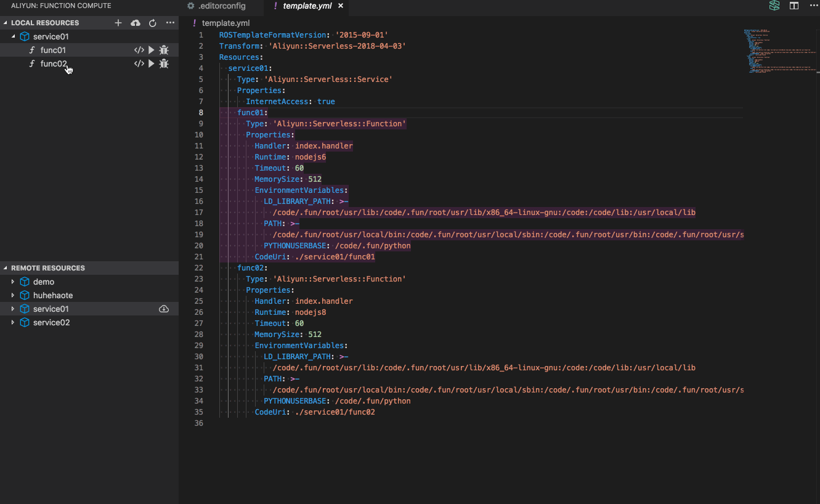Collapse the Remote Resources section
This screenshot has height=504, width=820.
(x=6, y=268)
